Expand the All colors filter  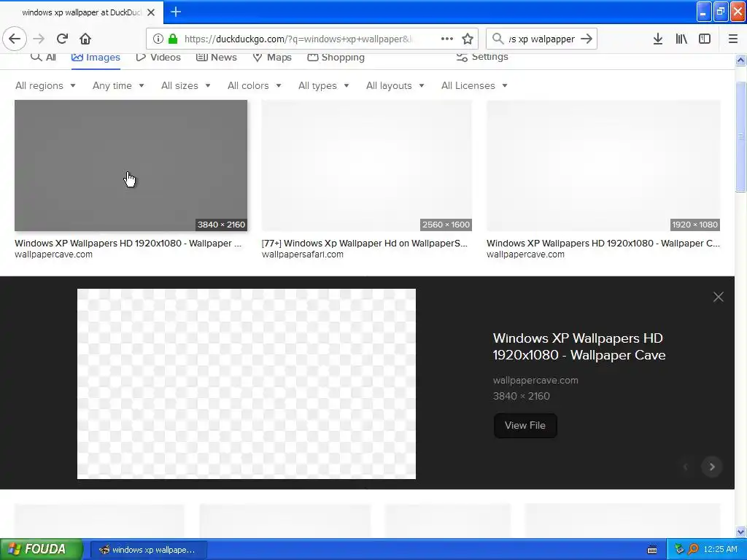click(x=255, y=86)
